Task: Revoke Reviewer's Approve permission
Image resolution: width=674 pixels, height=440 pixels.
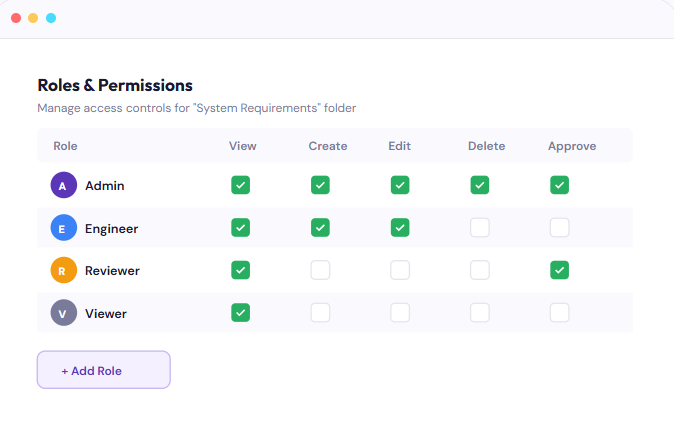Action: 560,270
